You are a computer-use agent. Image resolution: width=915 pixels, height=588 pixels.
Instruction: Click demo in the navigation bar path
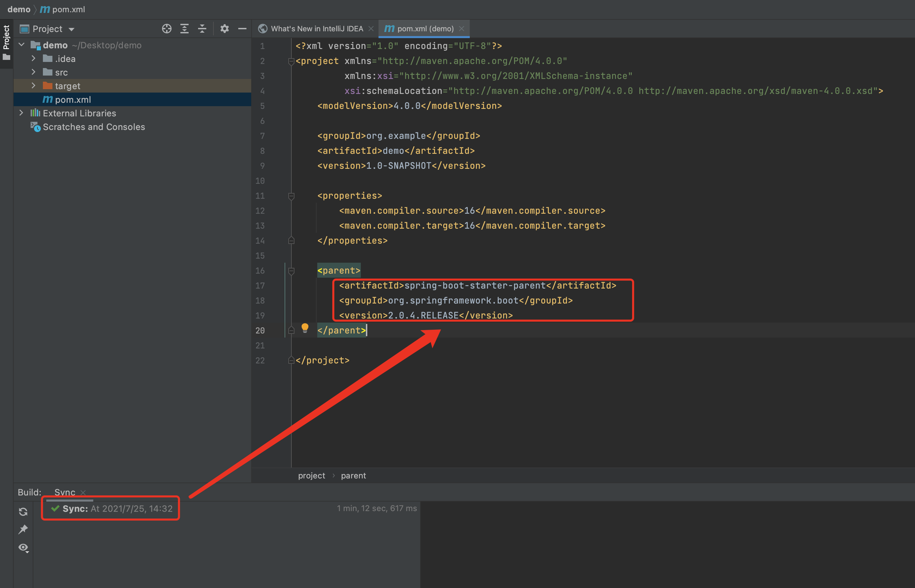click(19, 9)
